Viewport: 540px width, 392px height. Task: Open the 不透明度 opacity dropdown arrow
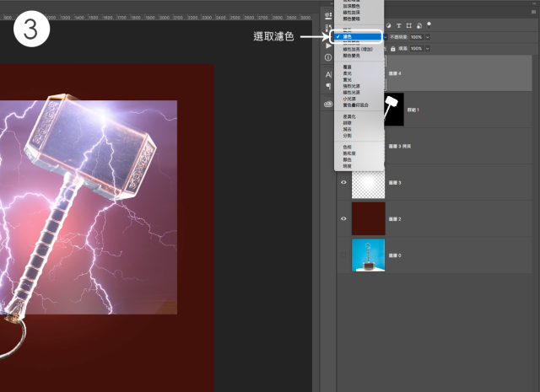(428, 37)
